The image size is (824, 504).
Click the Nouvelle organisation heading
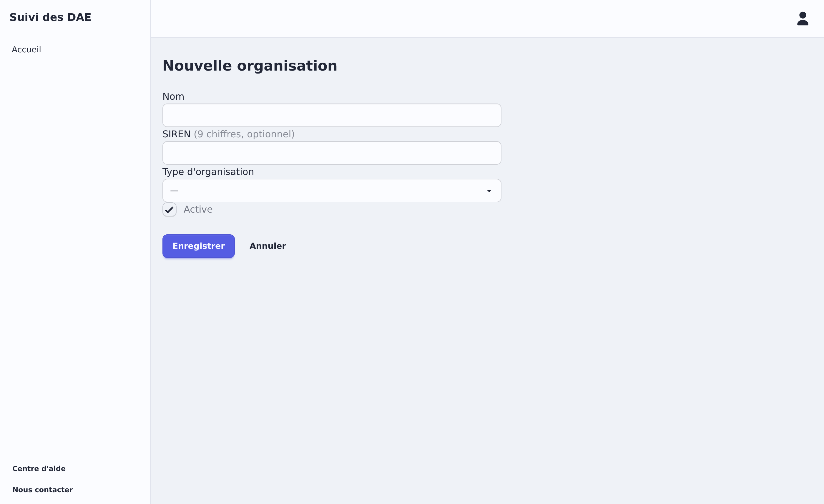coord(250,66)
